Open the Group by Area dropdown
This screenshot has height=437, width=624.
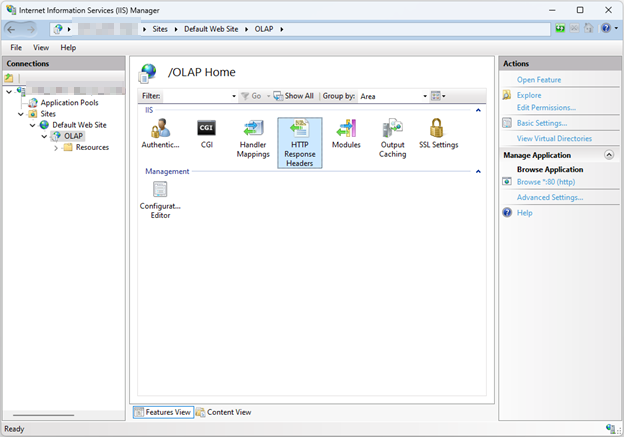coord(390,96)
